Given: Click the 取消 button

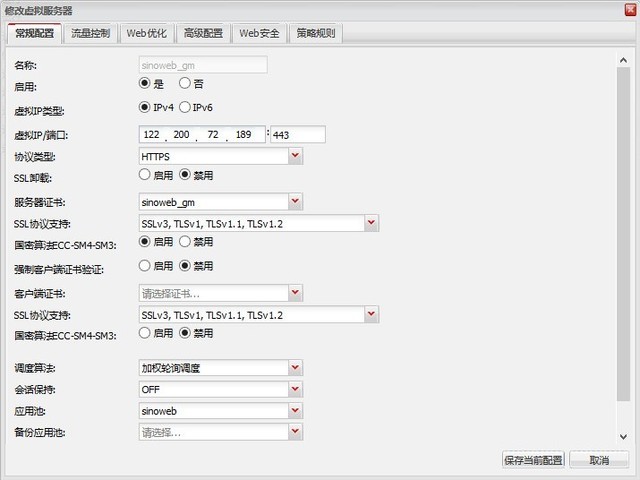Looking at the screenshot, I should click(x=599, y=460).
